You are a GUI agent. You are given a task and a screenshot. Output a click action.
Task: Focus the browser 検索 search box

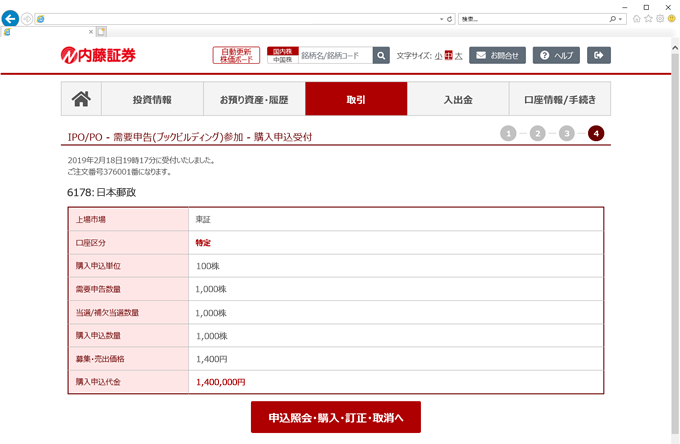click(533, 19)
